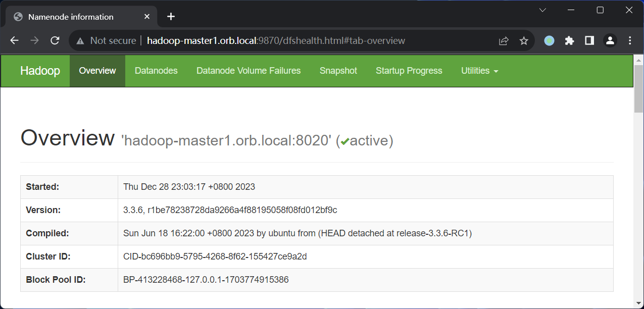The width and height of the screenshot is (644, 309).
Task: Select the Overview tab
Action: click(97, 71)
